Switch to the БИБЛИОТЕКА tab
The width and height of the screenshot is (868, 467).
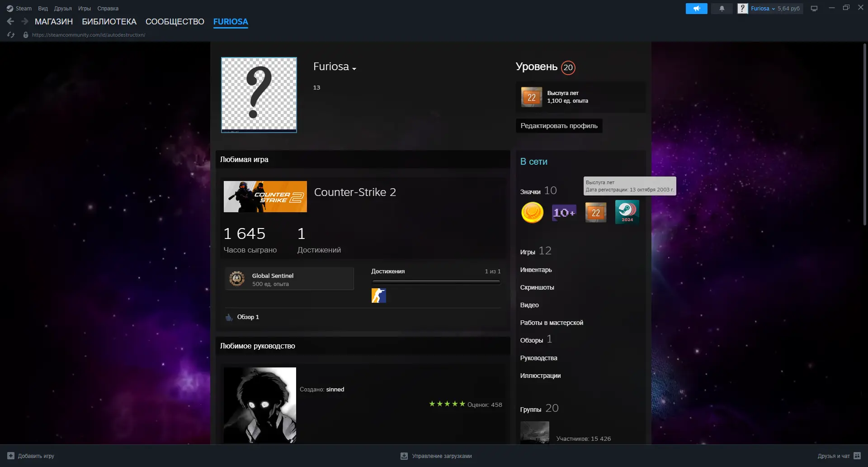tap(109, 22)
